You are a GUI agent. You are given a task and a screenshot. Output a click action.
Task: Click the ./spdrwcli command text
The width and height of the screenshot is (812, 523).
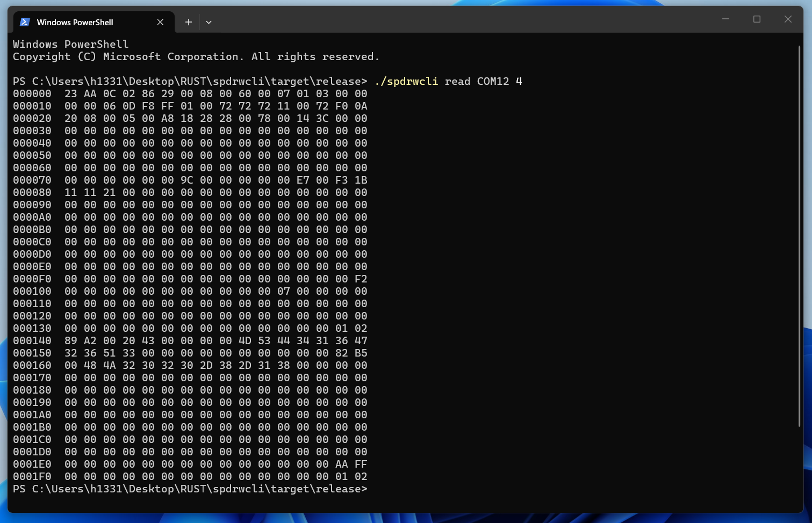coord(406,81)
